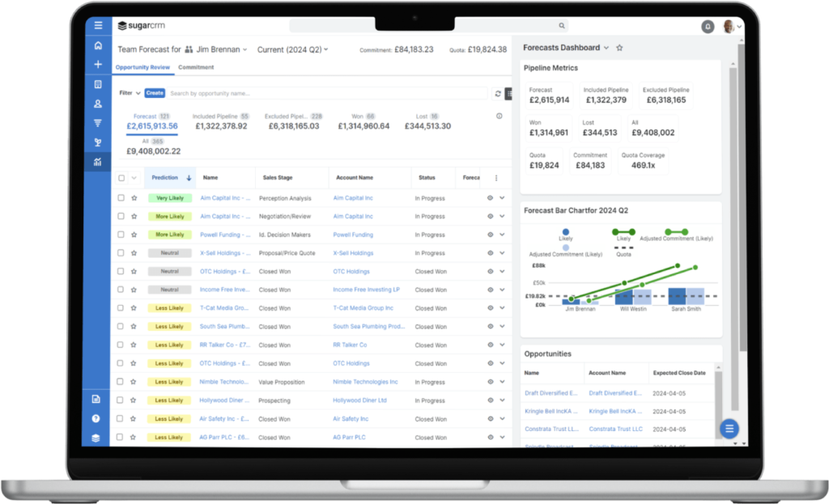Open the funnel icon in sidebar
Viewport: 829px width, 504px height.
[x=98, y=123]
